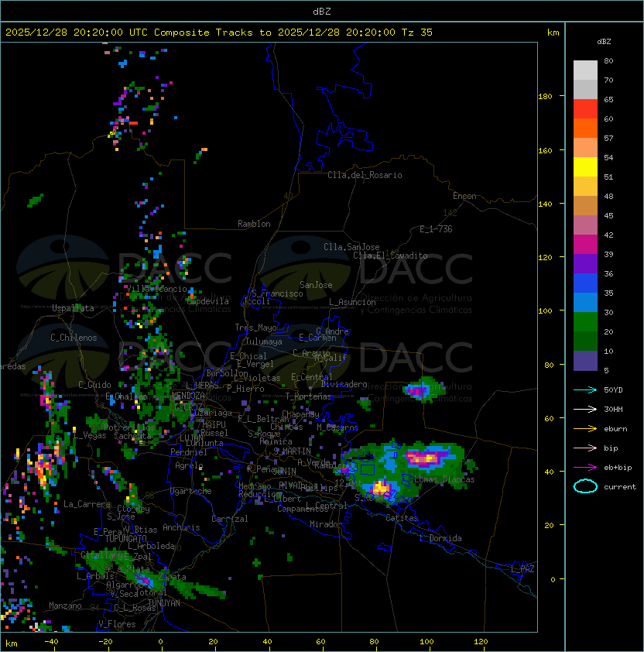Select the purple band below 39

(x=585, y=263)
